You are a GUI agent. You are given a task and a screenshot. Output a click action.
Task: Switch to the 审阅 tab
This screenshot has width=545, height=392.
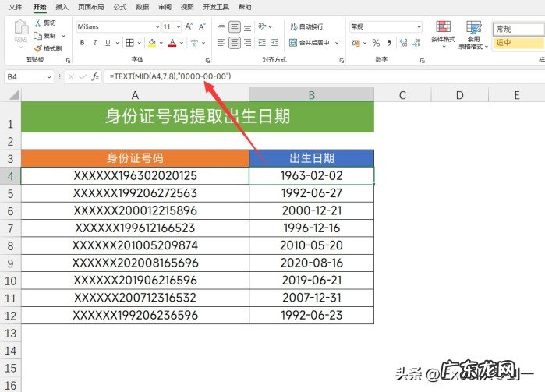[165, 7]
